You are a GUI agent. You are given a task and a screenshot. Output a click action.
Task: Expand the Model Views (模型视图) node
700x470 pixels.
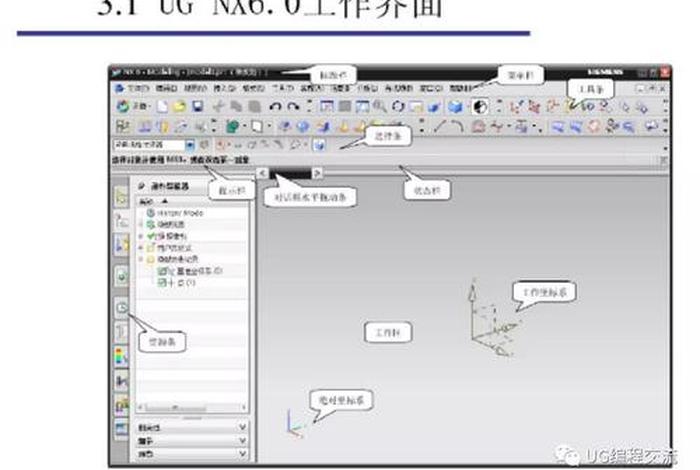point(141,225)
